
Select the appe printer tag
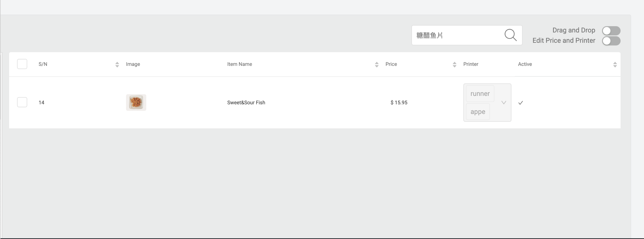pyautogui.click(x=478, y=112)
